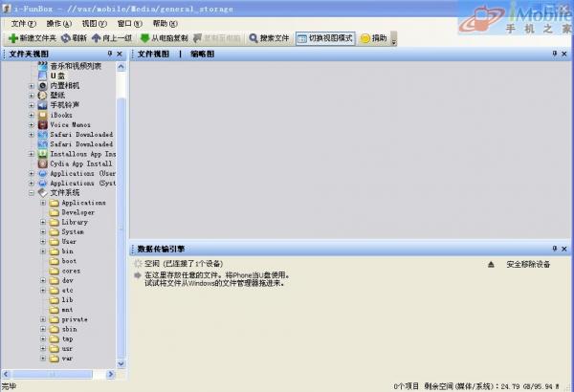Open the 帮助(H) menu
This screenshot has width=574, height=392.
click(166, 24)
